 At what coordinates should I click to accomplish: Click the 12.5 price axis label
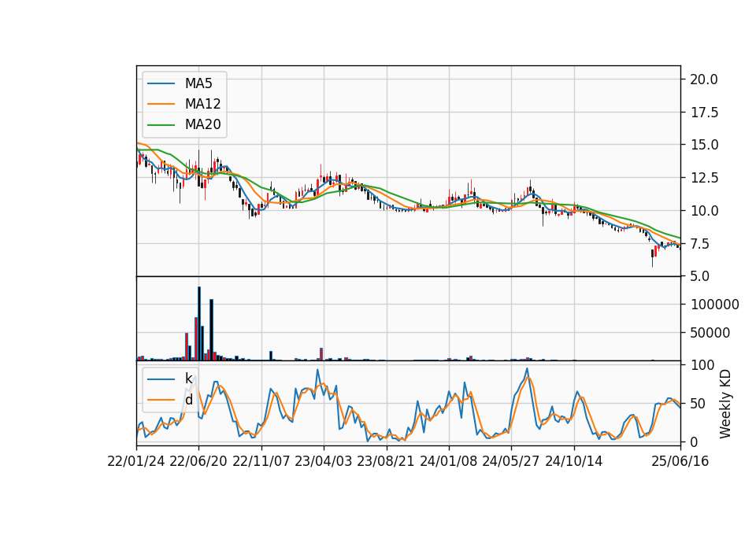pos(704,178)
